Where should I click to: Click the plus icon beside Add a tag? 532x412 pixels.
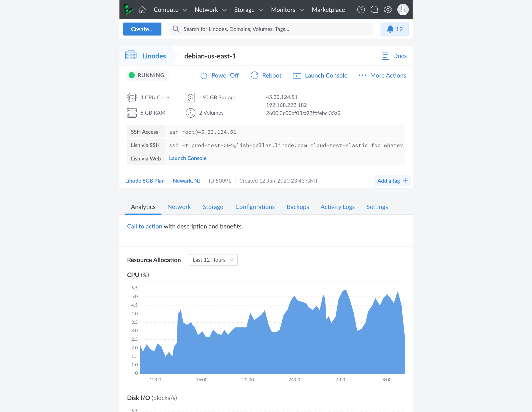point(405,181)
